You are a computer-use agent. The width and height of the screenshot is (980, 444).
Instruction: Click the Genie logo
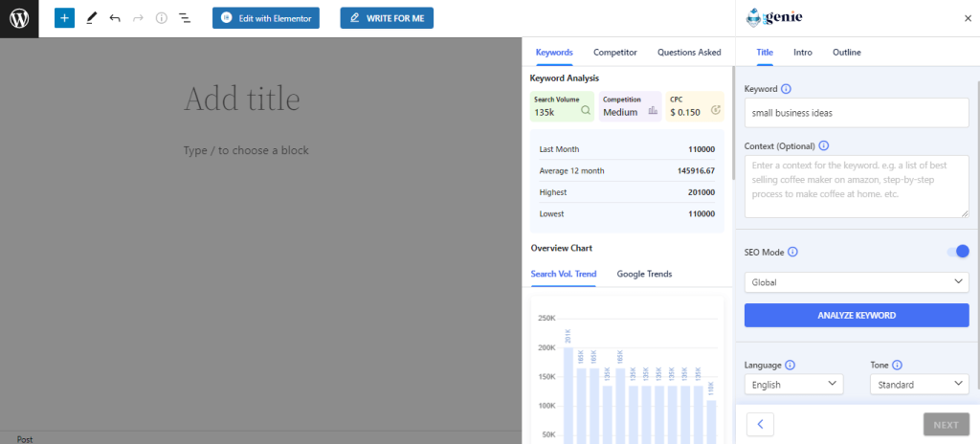(774, 17)
